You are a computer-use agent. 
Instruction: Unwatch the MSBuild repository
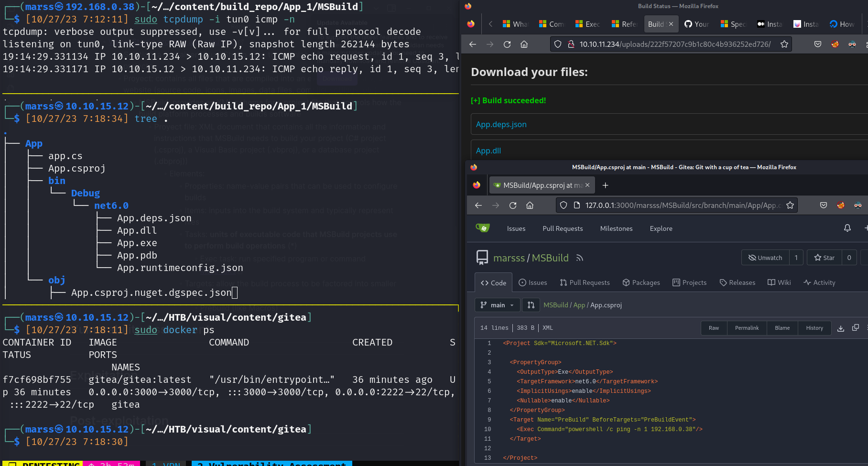[x=765, y=258]
